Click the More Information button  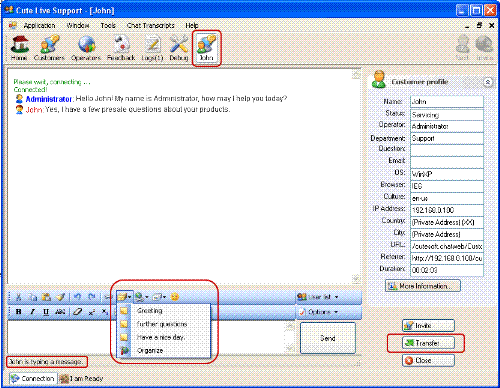[x=423, y=286]
